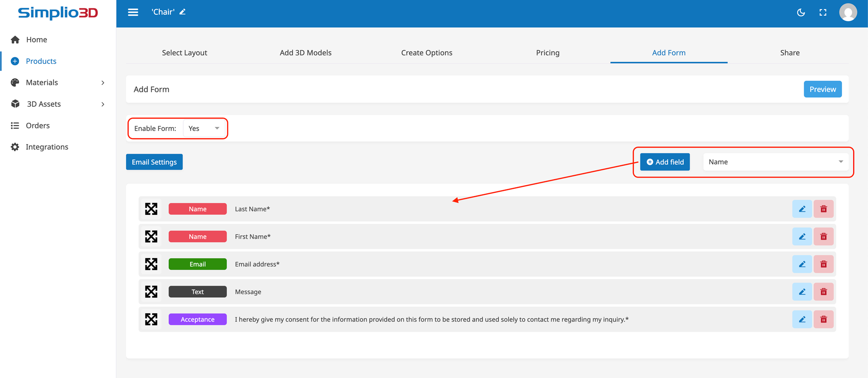Image resolution: width=868 pixels, height=378 pixels.
Task: Delete the Message text field
Action: [823, 292]
